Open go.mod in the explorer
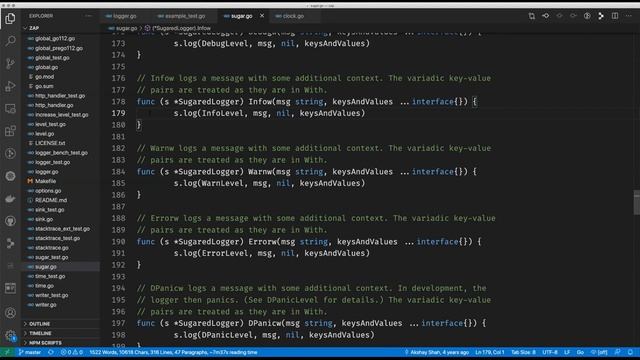Viewport: 640px width, 360px height. pos(60,76)
